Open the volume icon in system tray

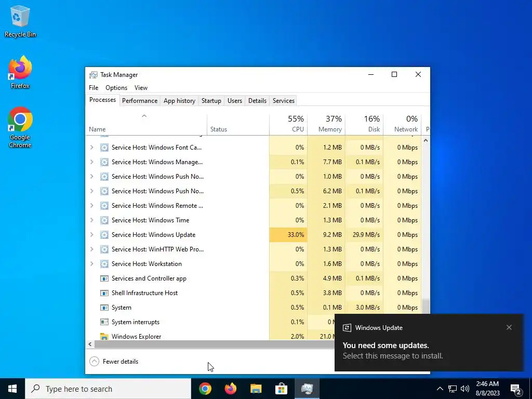pos(465,389)
